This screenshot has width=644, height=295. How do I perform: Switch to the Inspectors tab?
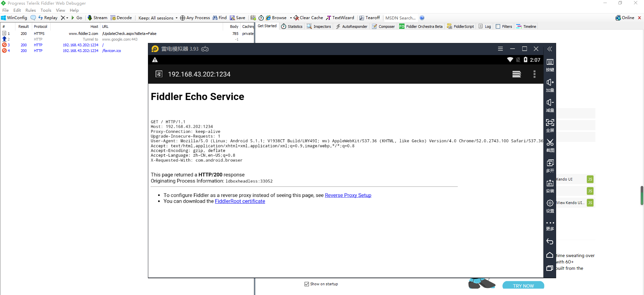(x=319, y=27)
